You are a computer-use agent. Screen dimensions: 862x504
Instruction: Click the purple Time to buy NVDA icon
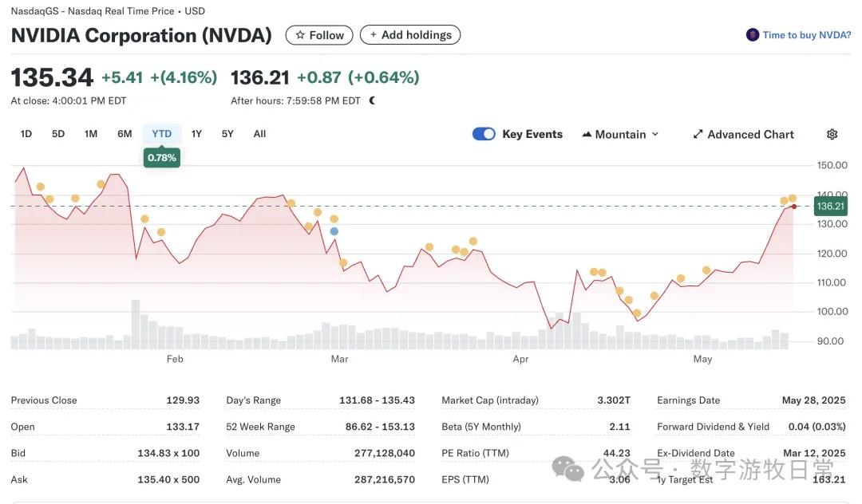752,35
